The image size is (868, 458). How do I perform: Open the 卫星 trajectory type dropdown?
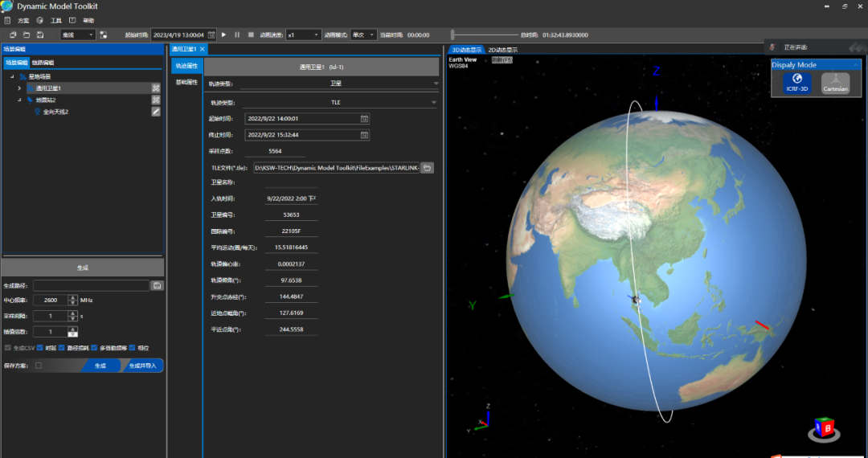pyautogui.click(x=339, y=84)
